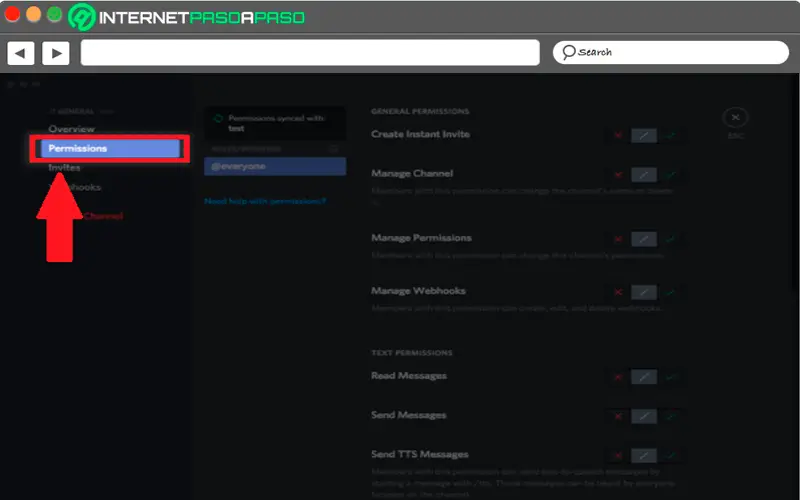Viewport: 800px width, 500px height.
Task: Set Read Messages to neutral slash
Action: [644, 377]
